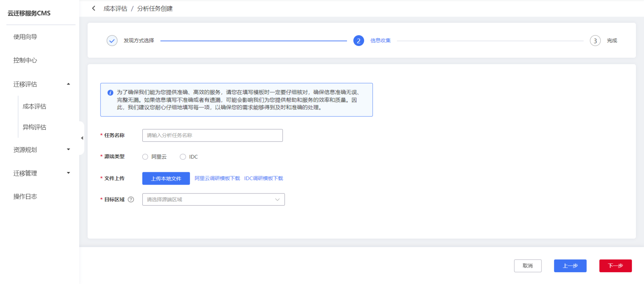Collapse the 迁移评估 menu group
Image resolution: width=644 pixels, height=284 pixels.
[68, 84]
